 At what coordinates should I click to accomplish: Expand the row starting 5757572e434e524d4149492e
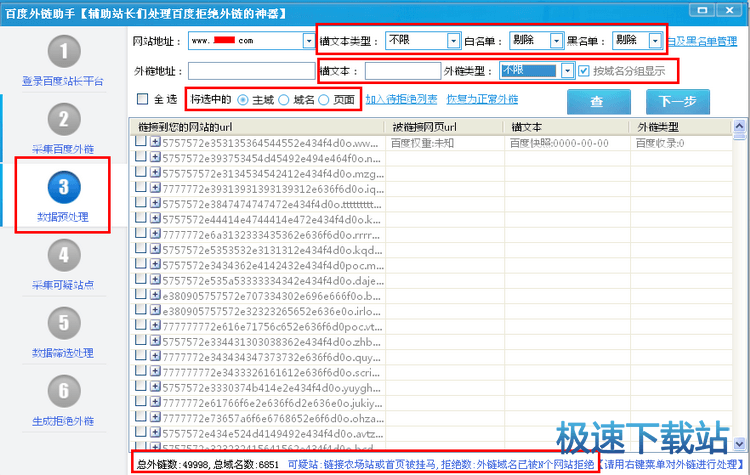155,433
